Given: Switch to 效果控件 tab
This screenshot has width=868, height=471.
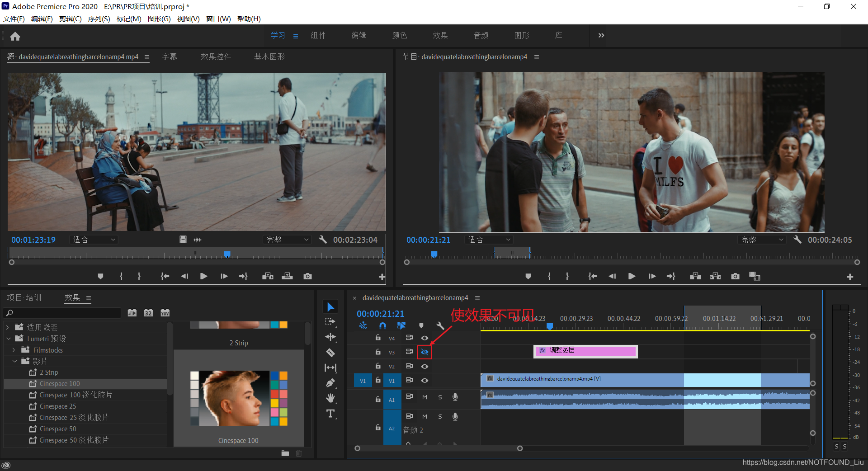Looking at the screenshot, I should pos(216,57).
